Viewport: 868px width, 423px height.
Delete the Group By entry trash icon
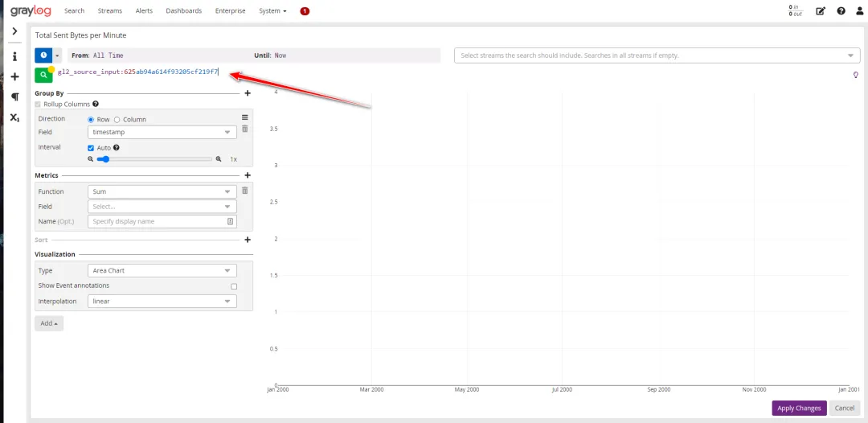coord(244,129)
